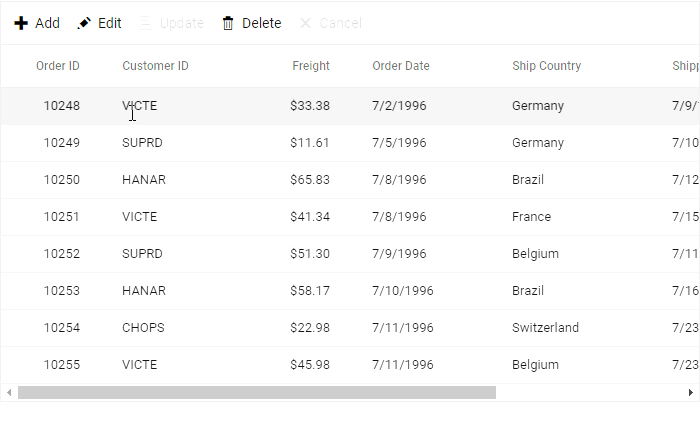Sort by the Customer ID column header
The height and width of the screenshot is (432, 700).
(x=155, y=66)
